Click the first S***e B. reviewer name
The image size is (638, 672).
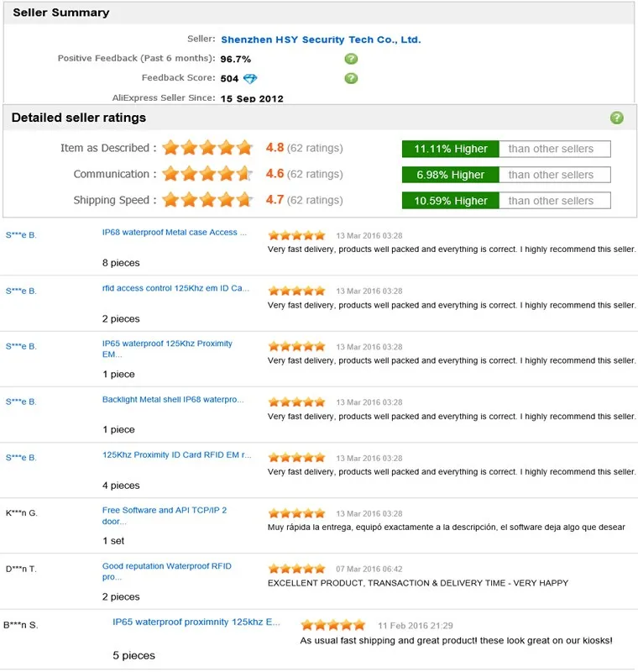pos(21,235)
